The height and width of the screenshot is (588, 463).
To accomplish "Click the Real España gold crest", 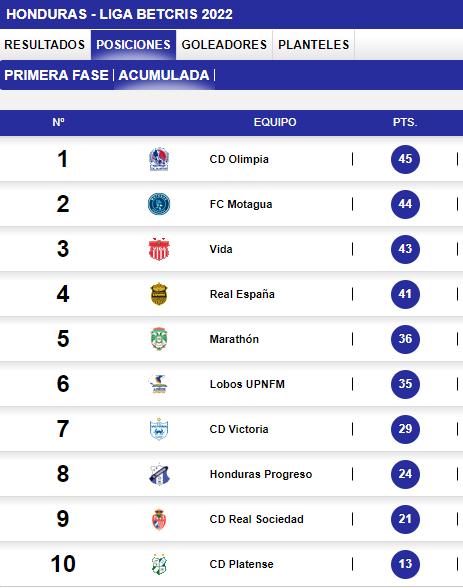I will point(159,294).
